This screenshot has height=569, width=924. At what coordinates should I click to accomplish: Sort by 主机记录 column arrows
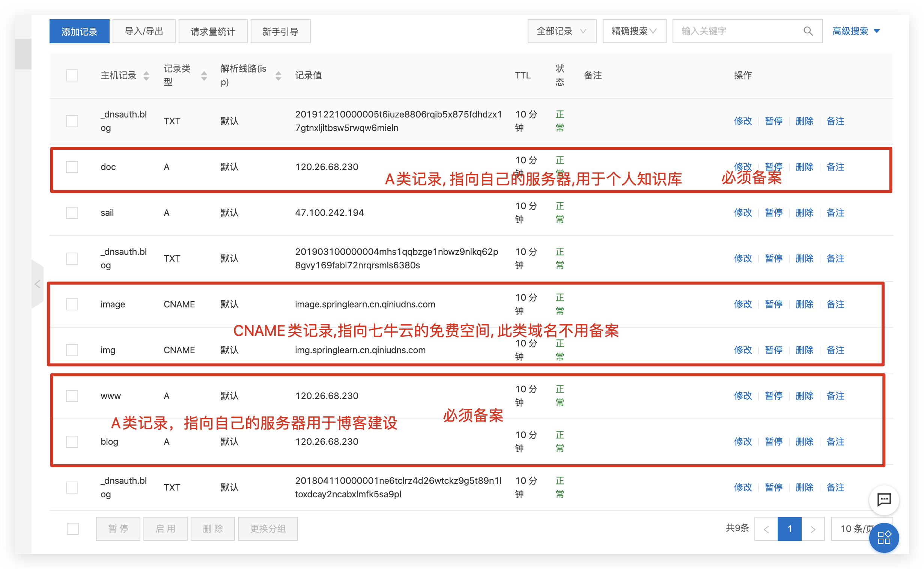(x=146, y=76)
